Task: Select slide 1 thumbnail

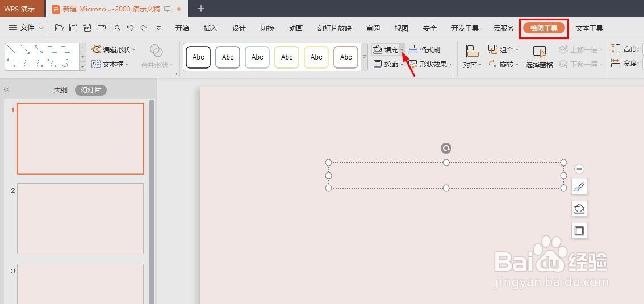Action: point(81,138)
